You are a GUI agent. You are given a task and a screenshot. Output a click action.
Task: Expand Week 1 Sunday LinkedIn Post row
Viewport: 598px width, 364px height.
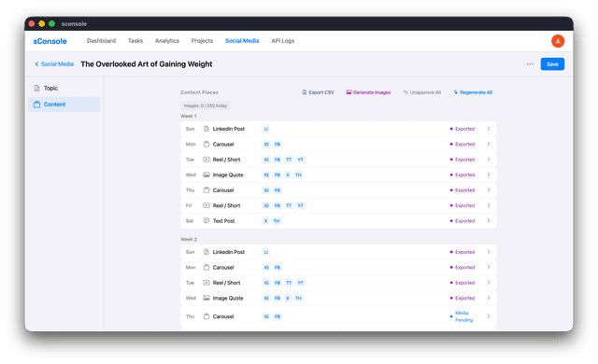coord(338,129)
